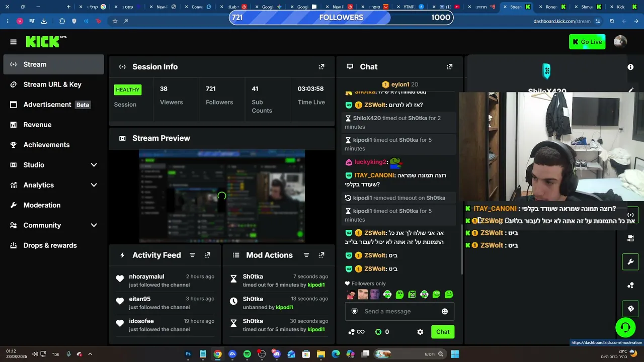The image size is (644, 362).
Task: Open the hamburger menu beside the Kick logo
Action: click(14, 42)
